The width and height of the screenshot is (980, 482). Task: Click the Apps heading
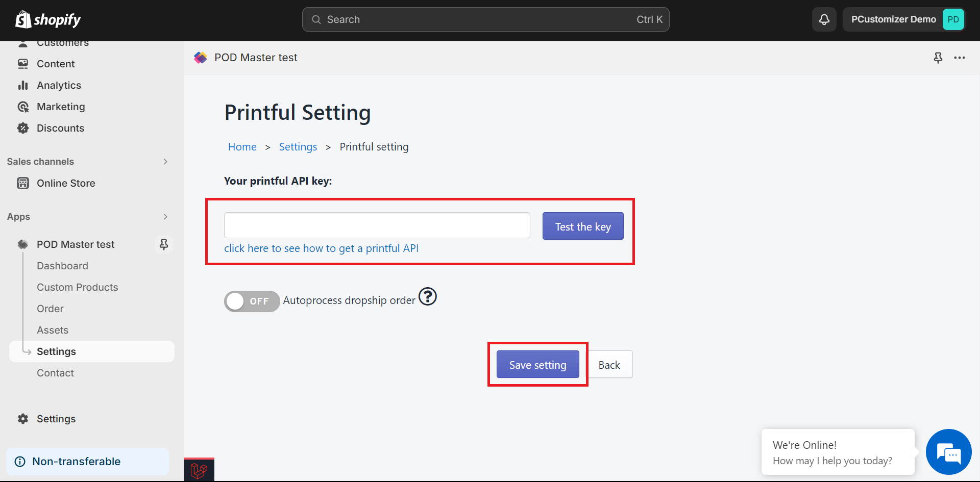pyautogui.click(x=18, y=217)
